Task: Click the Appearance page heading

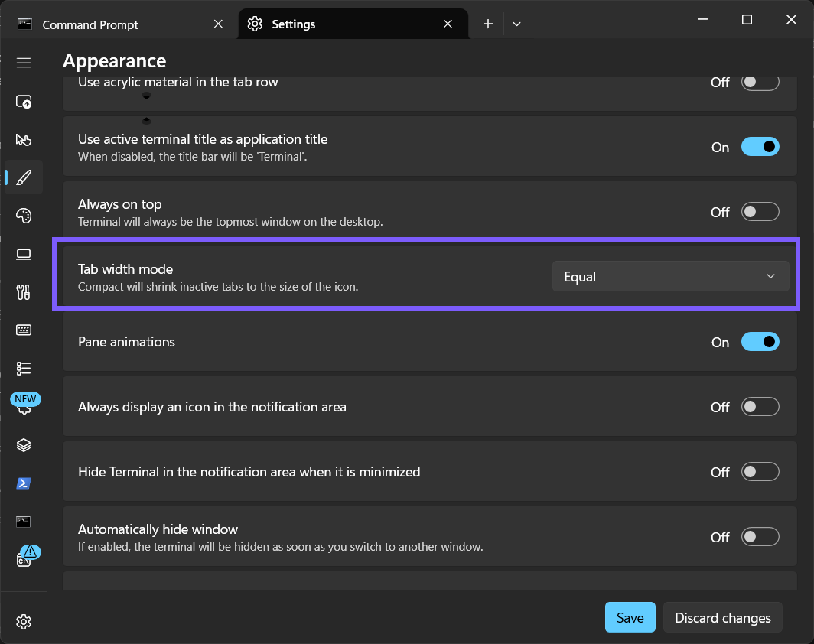Action: 114,61
